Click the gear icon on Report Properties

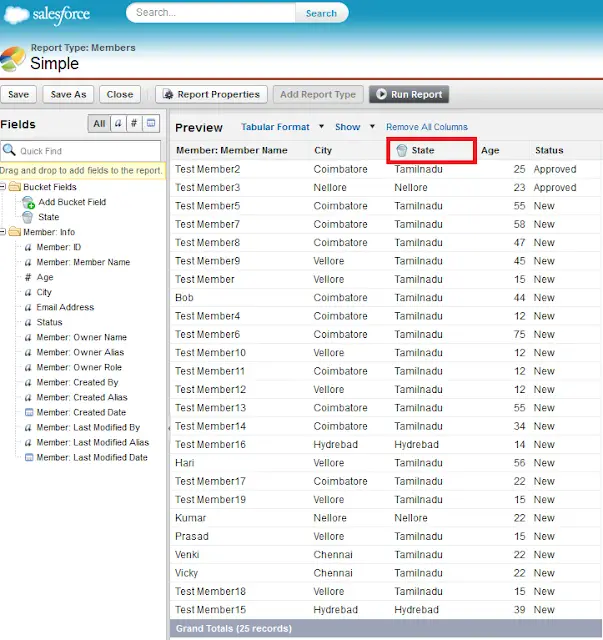tap(168, 94)
